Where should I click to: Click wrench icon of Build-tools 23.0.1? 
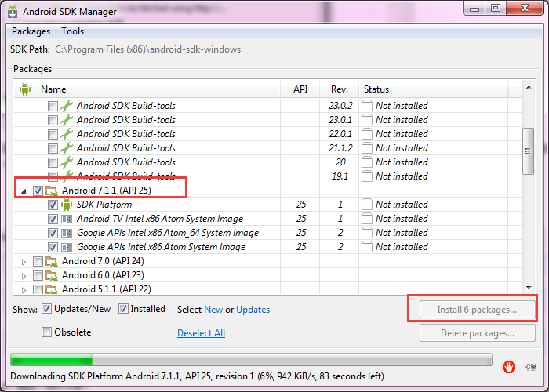(67, 120)
